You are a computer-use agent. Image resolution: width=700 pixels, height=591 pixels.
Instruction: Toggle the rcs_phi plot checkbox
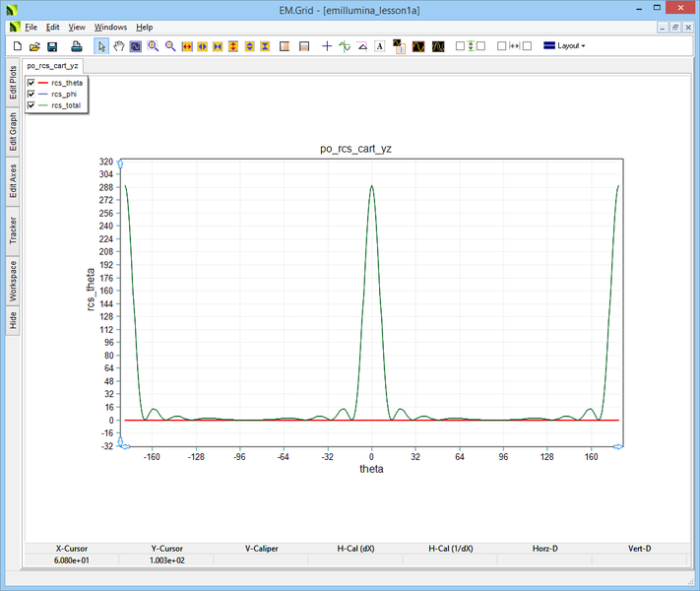32,94
